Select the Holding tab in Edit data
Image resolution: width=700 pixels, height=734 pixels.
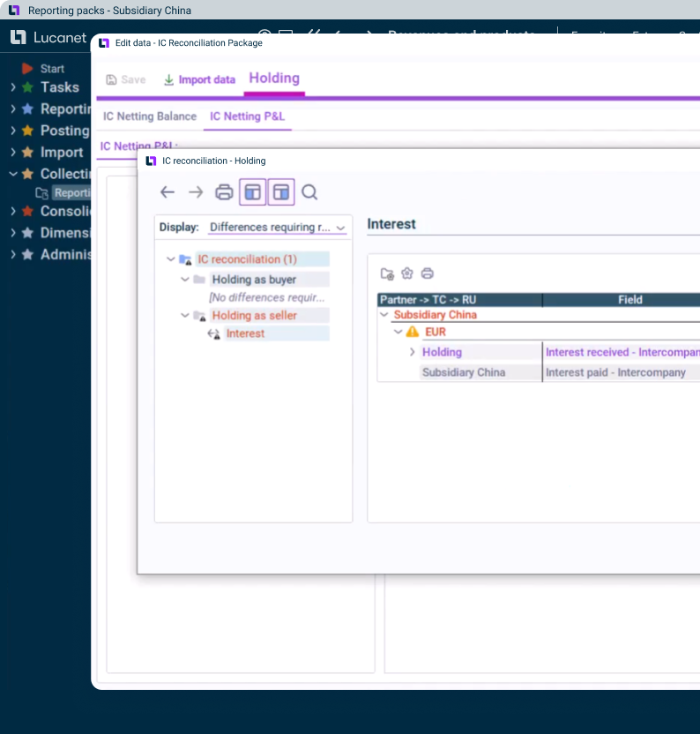point(274,79)
